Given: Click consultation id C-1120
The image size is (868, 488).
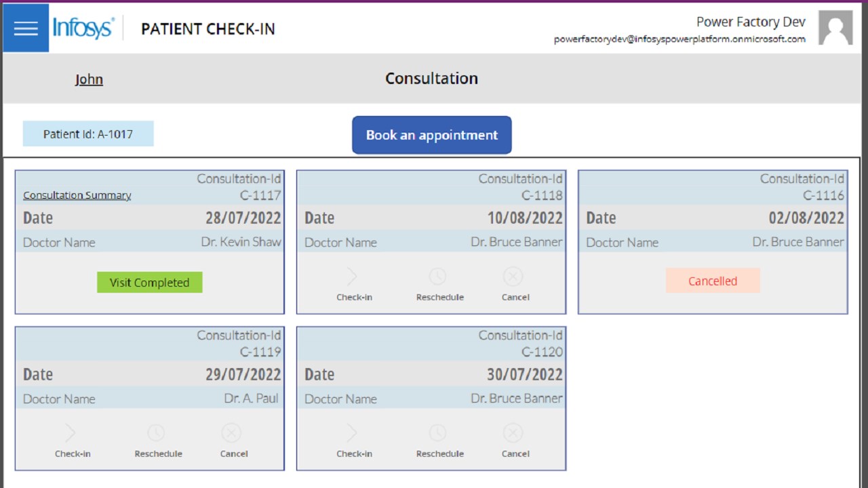Looking at the screenshot, I should pyautogui.click(x=542, y=352).
